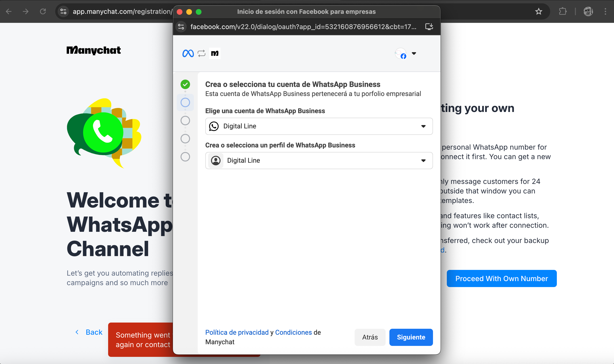This screenshot has width=614, height=364.
Task: Click the green completed step checkmark
Action: click(185, 84)
